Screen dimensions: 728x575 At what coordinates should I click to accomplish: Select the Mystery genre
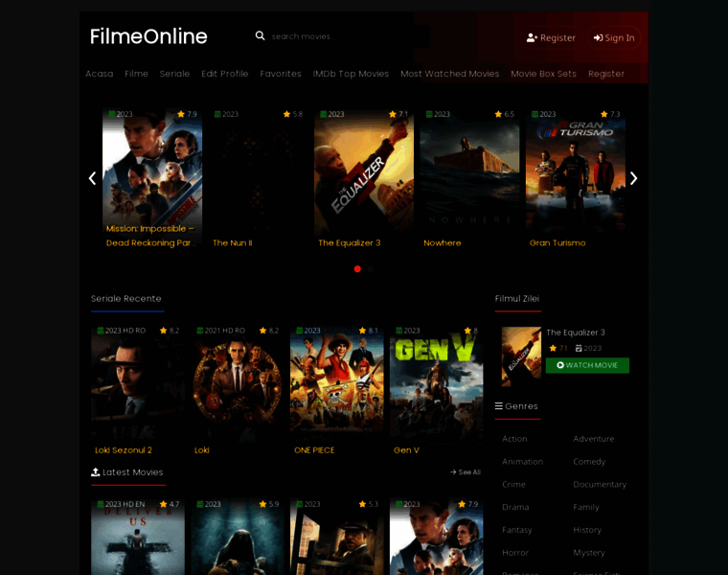coord(589,553)
